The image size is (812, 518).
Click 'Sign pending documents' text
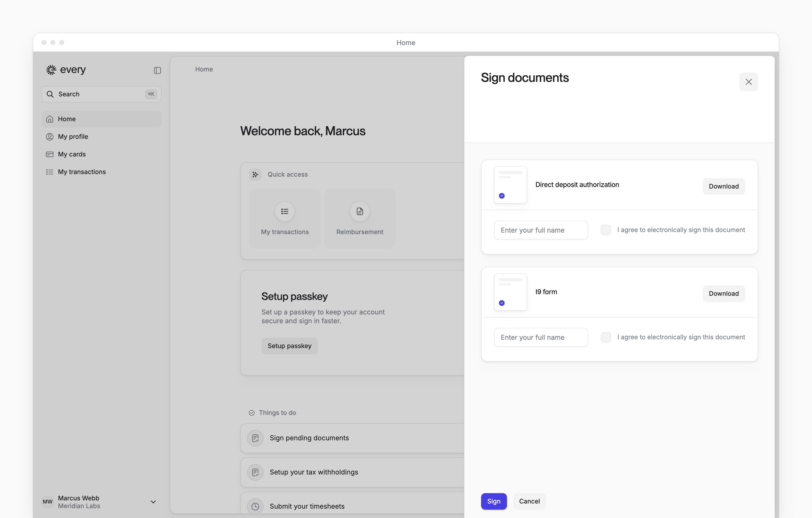[x=309, y=438]
